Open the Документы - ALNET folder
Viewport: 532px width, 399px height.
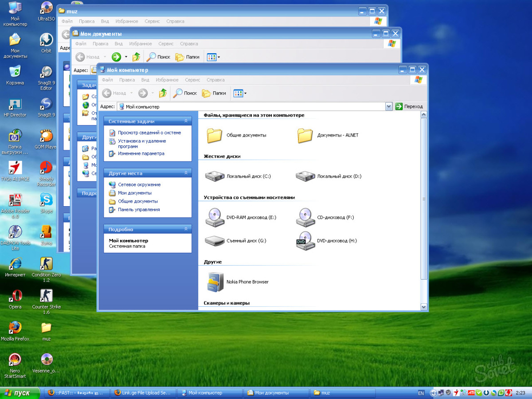click(x=305, y=135)
